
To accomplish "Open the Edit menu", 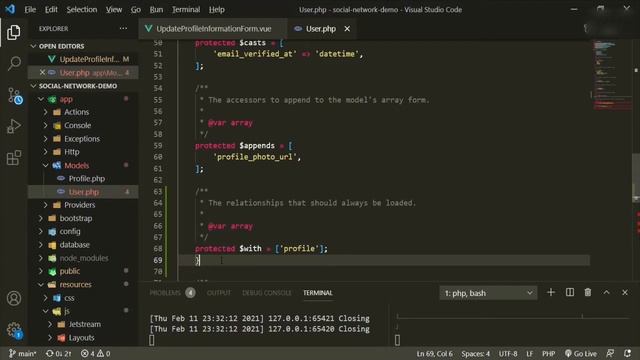I will coord(51,9).
